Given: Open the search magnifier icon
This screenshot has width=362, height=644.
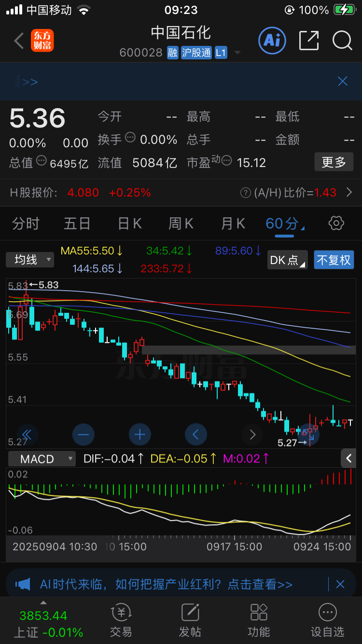Looking at the screenshot, I should [x=342, y=41].
